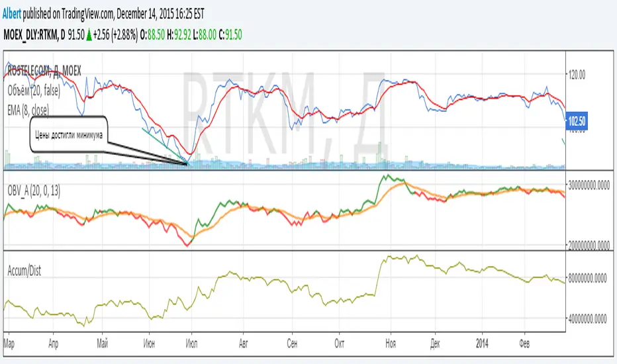Click the green up-arrow price change indicator

(89, 35)
